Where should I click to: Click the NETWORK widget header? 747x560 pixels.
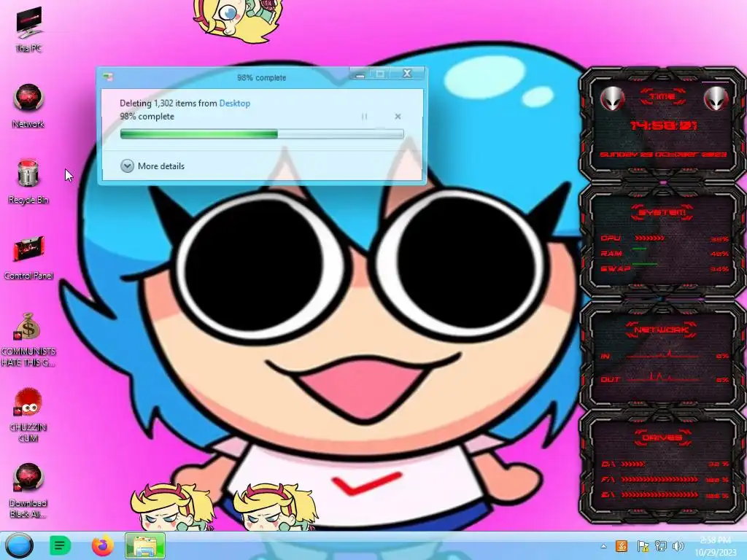pyautogui.click(x=662, y=330)
